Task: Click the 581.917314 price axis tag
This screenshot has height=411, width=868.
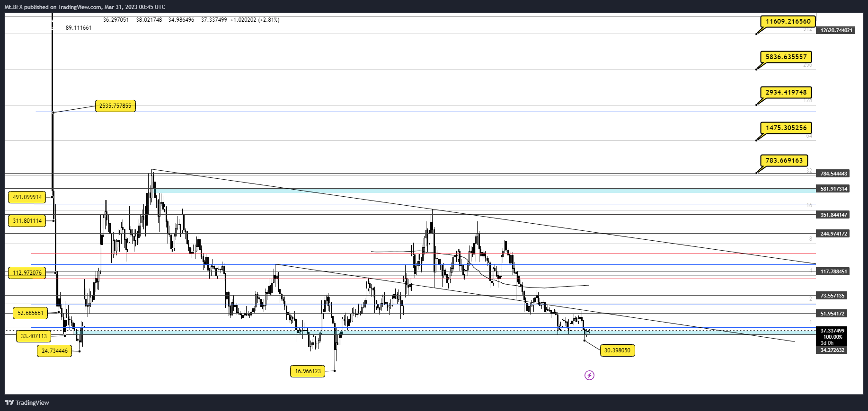Action: (833, 189)
